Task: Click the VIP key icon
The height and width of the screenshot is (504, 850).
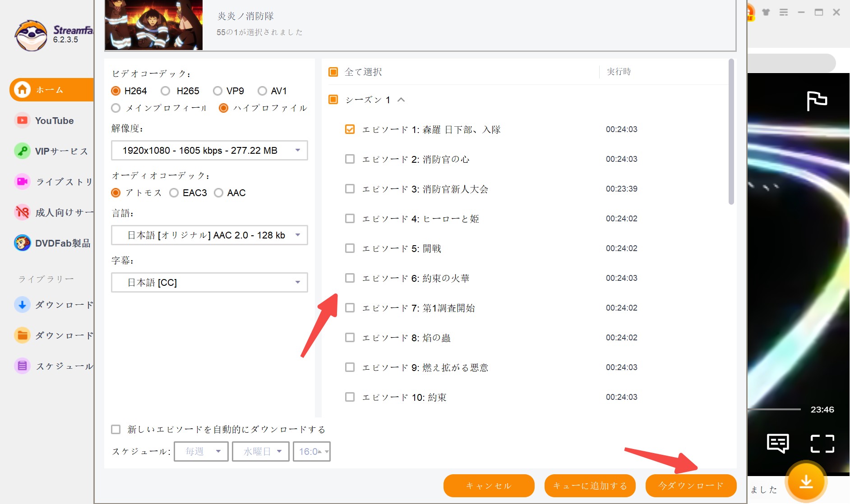Action: tap(22, 151)
